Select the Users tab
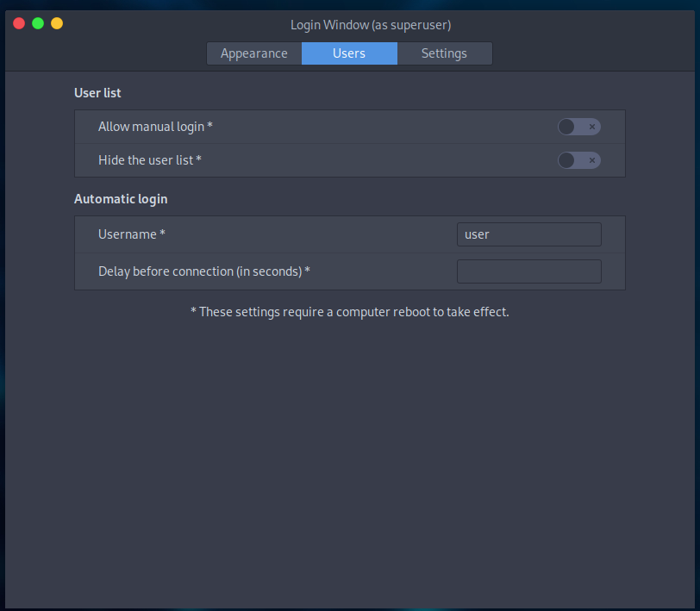 click(x=349, y=53)
